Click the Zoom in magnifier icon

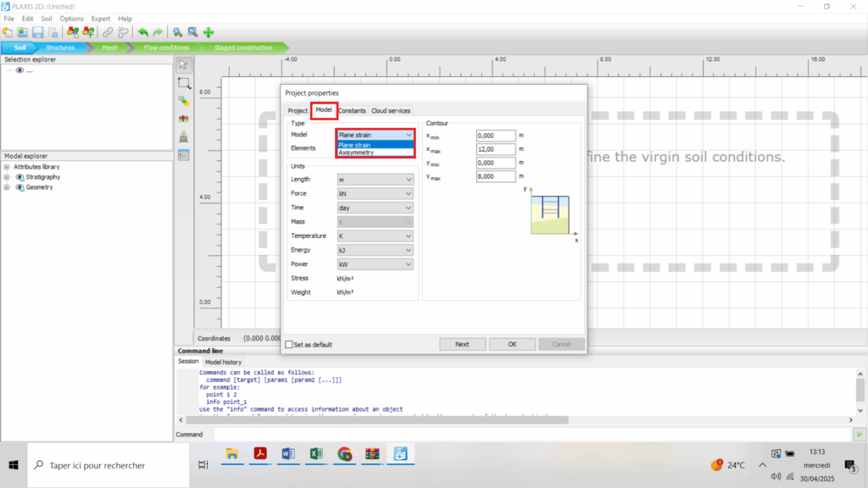click(x=178, y=33)
